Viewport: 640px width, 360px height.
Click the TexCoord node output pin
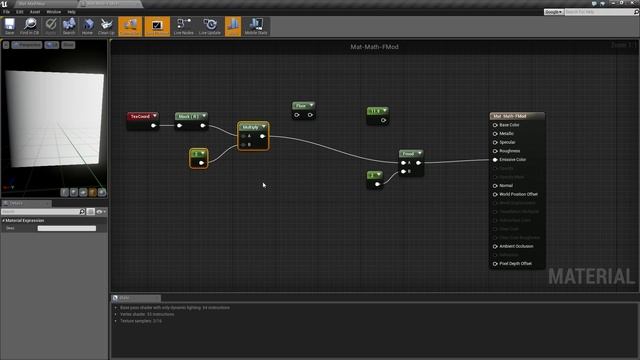[153, 126]
